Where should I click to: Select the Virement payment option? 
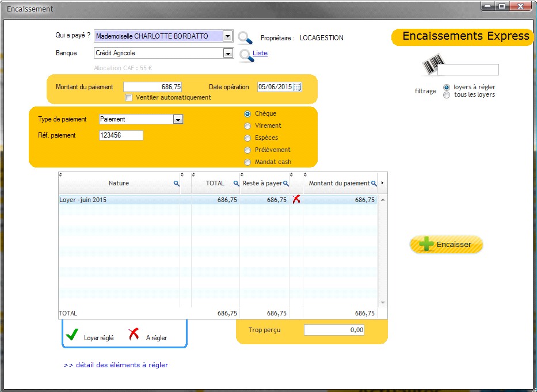[247, 126]
